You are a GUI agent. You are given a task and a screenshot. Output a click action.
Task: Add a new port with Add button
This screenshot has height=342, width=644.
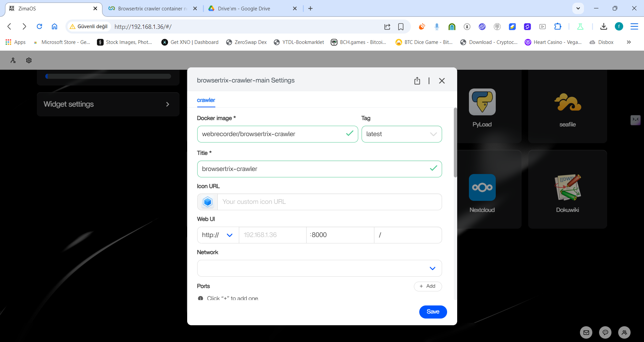click(428, 286)
